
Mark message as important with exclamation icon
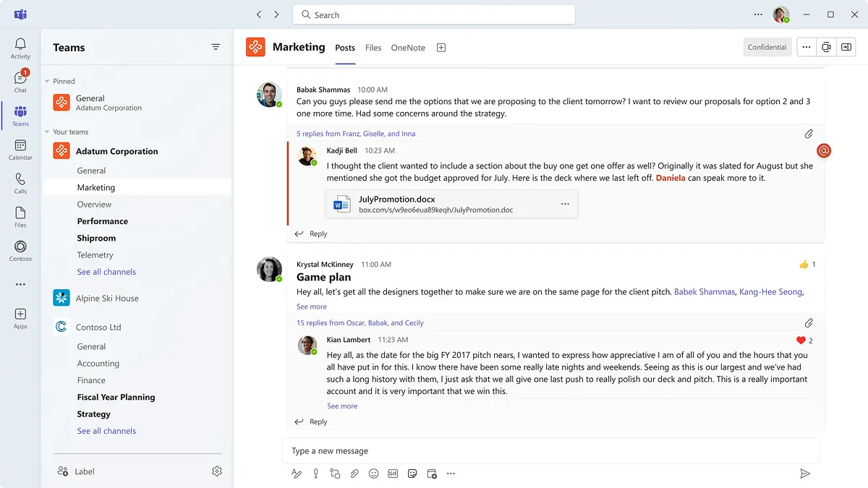315,474
